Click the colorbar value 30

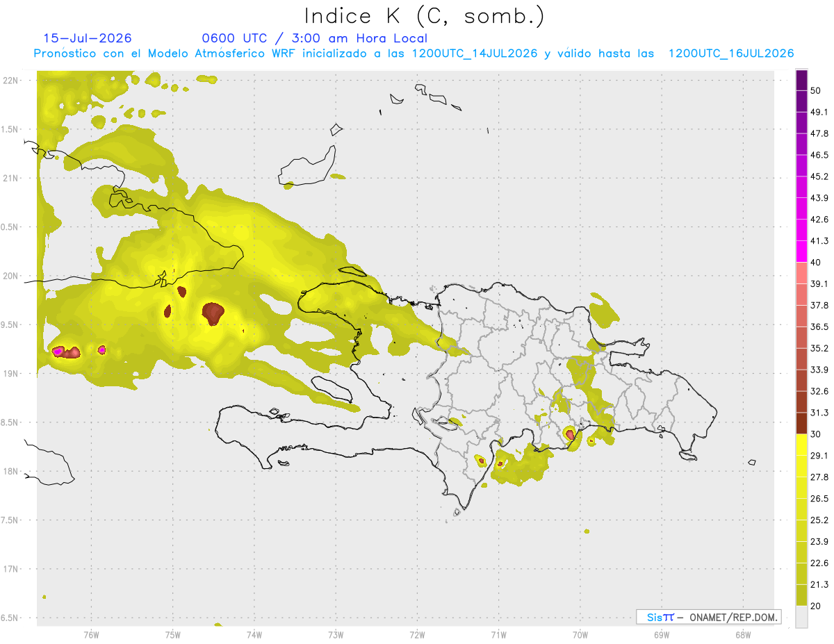pyautogui.click(x=815, y=434)
